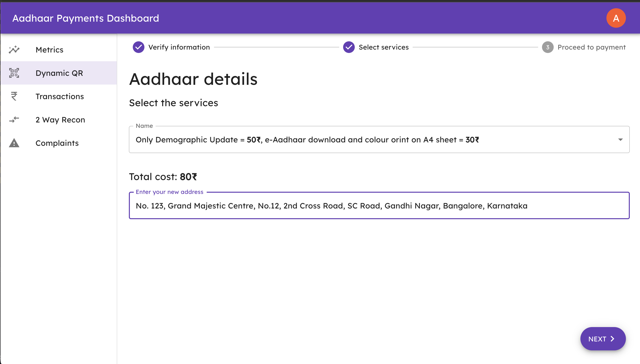The width and height of the screenshot is (640, 364).
Task: Click the rupee Transactions icon
Action: pyautogui.click(x=14, y=96)
